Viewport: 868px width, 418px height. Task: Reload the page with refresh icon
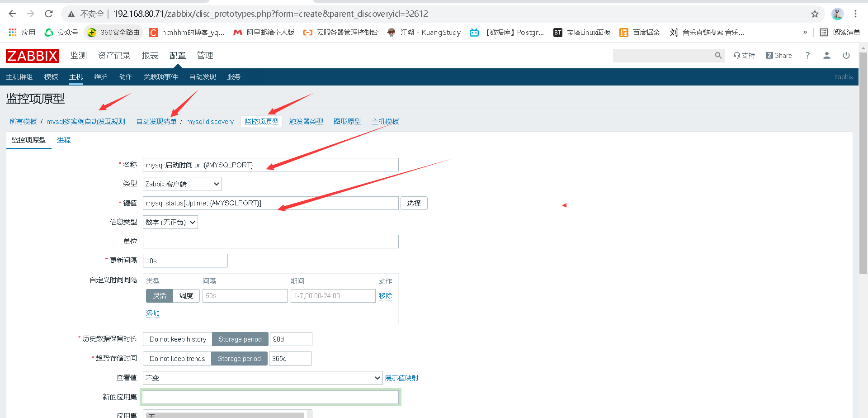tap(48, 14)
